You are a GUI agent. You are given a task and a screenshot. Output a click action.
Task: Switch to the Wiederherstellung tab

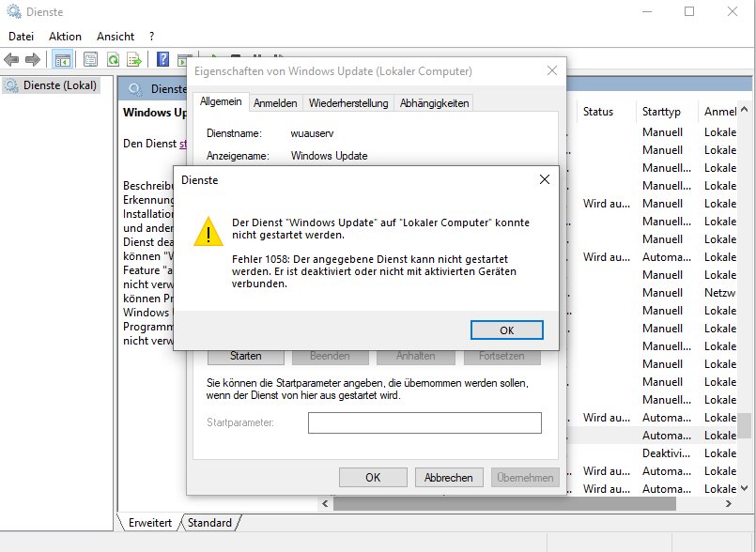348,103
